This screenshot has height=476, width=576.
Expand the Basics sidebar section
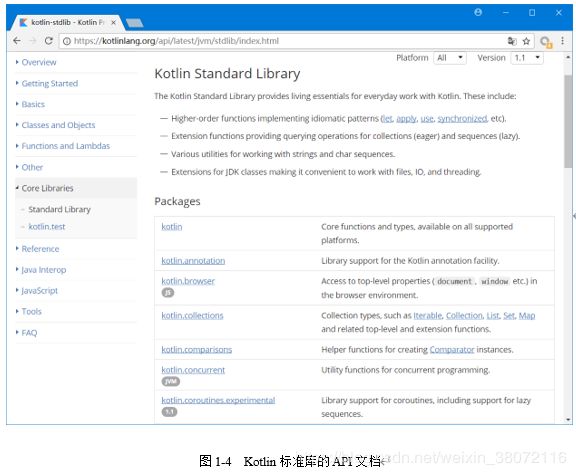(33, 104)
